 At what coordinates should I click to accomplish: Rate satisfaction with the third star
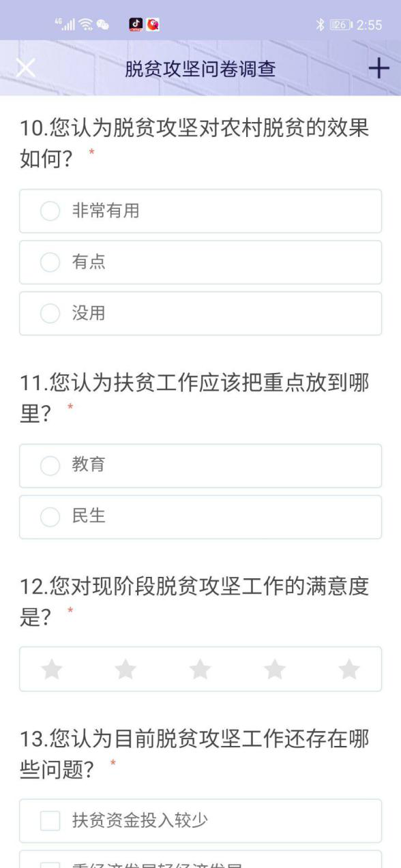tap(200, 669)
